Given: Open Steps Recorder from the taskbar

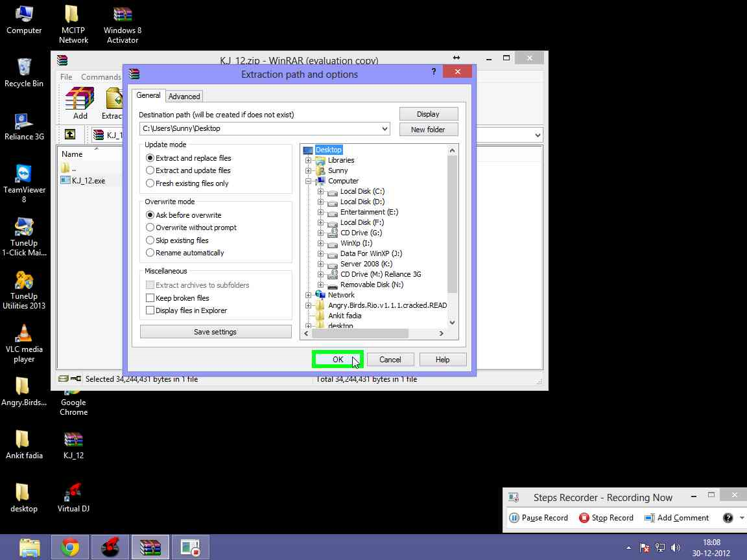Looking at the screenshot, I should (x=190, y=548).
